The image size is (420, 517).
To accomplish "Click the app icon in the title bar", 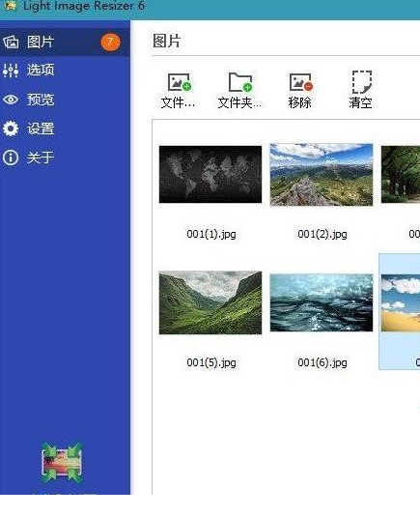I will pos(10,5).
